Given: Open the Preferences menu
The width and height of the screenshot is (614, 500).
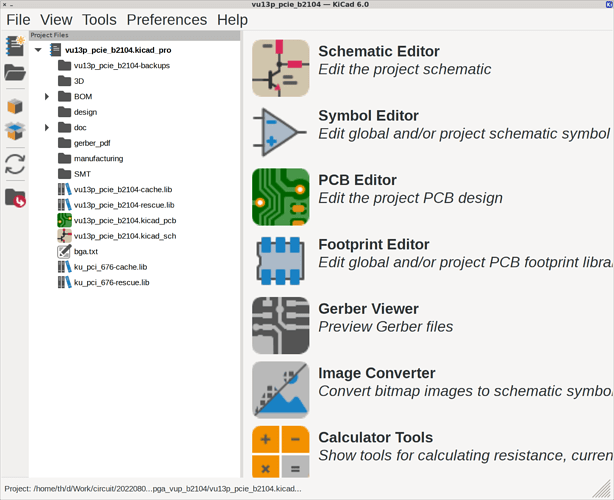Looking at the screenshot, I should click(x=167, y=20).
